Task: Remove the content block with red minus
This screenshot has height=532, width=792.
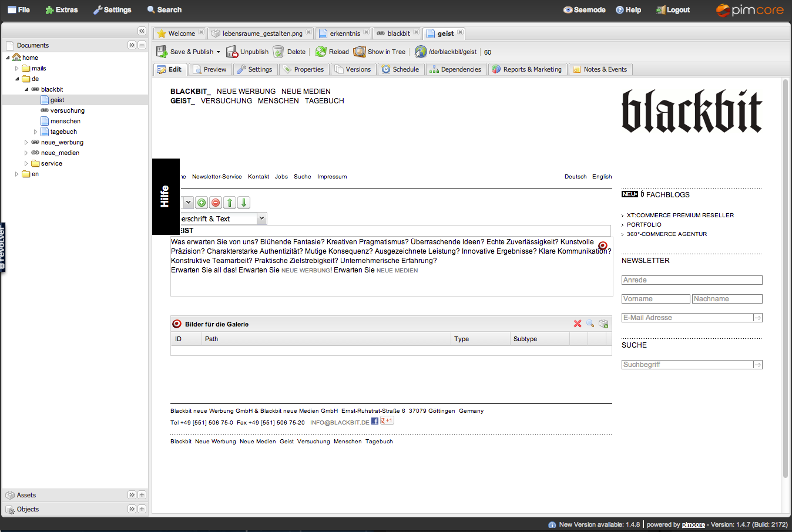Action: [x=216, y=203]
